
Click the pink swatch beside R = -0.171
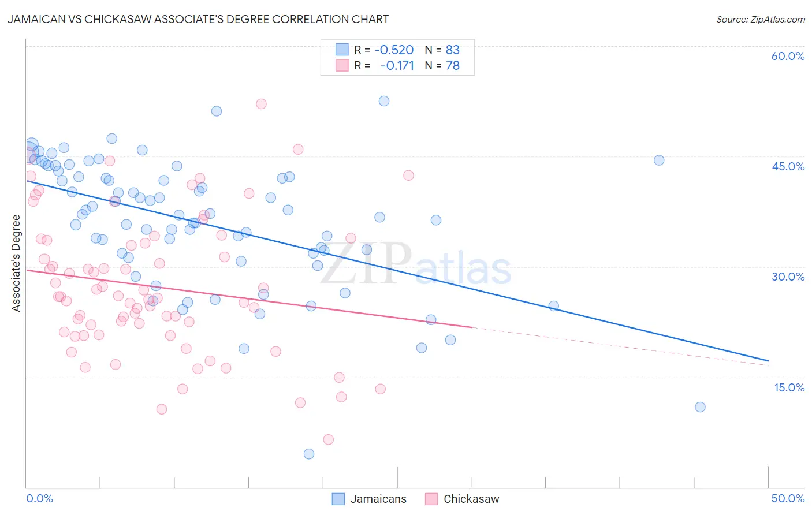(x=342, y=65)
